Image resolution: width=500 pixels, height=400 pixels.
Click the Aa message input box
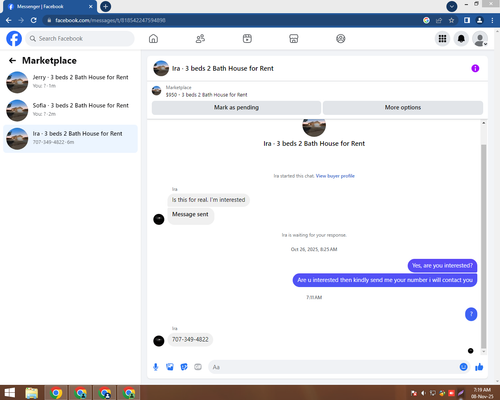tap(333, 367)
